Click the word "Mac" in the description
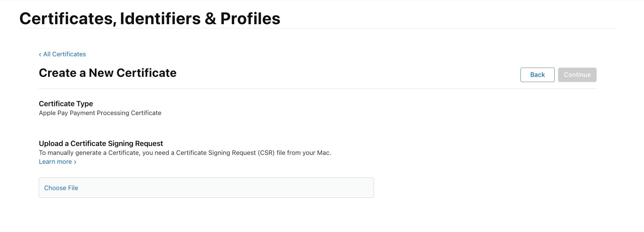This screenshot has height=232, width=644. point(323,153)
